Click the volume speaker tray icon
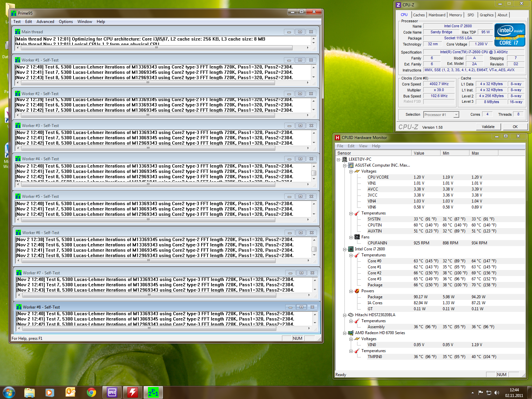 click(x=497, y=393)
